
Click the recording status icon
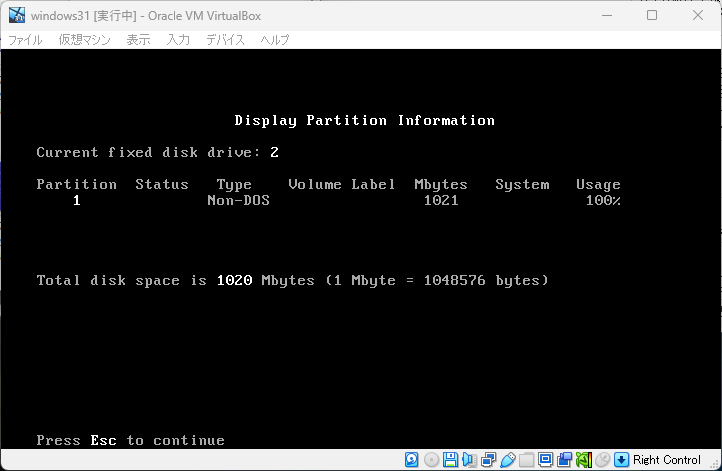565,459
